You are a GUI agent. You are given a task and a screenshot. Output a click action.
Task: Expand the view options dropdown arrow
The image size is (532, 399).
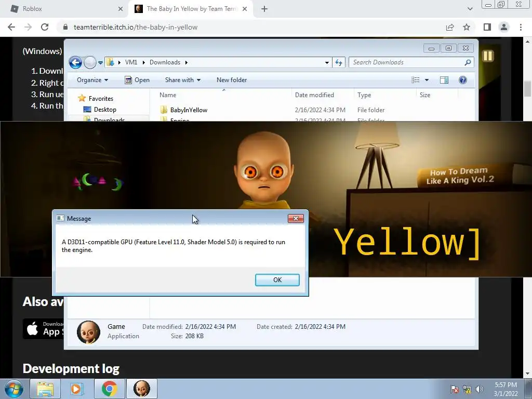pos(427,80)
